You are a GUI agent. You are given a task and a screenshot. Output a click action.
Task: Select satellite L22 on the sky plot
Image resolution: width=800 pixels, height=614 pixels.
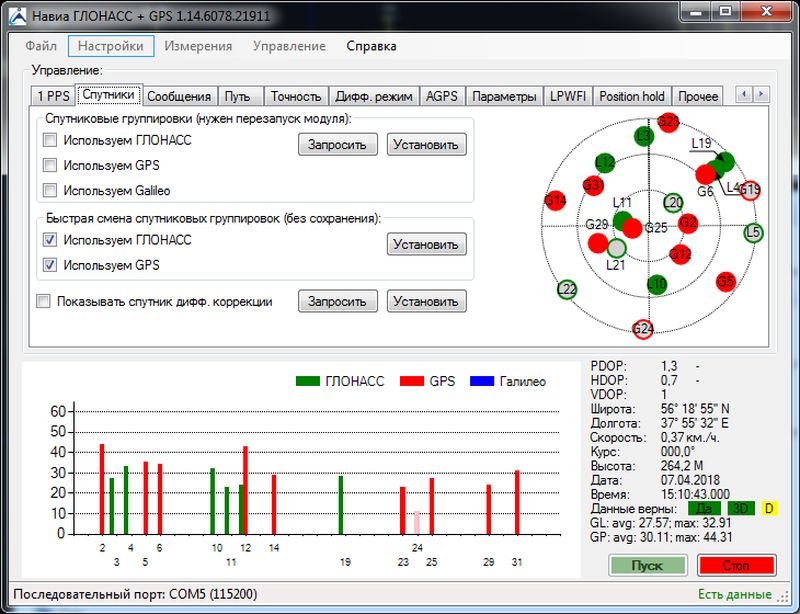pyautogui.click(x=567, y=289)
